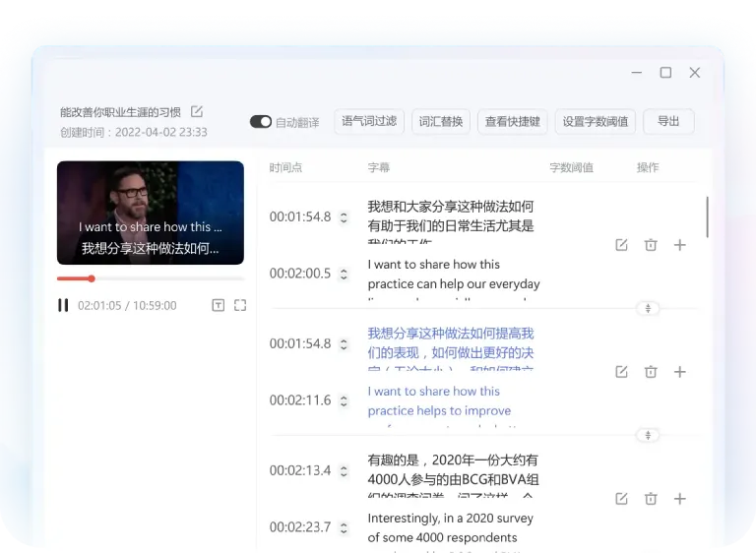
Task: Pause the video playback
Action: tap(63, 305)
